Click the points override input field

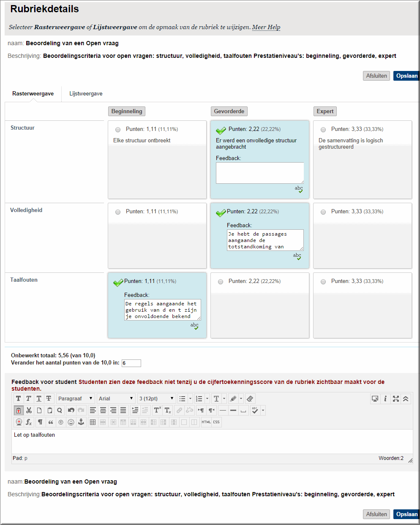click(x=131, y=363)
